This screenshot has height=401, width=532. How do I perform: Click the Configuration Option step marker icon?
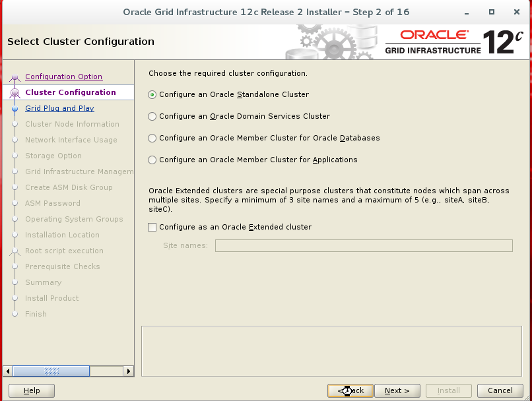click(16, 77)
